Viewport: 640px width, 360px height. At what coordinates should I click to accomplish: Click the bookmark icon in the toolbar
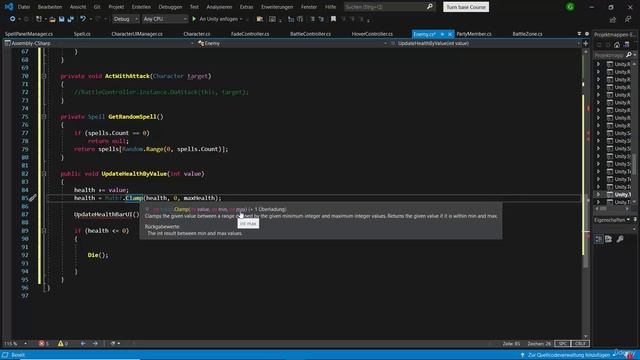tap(333, 19)
